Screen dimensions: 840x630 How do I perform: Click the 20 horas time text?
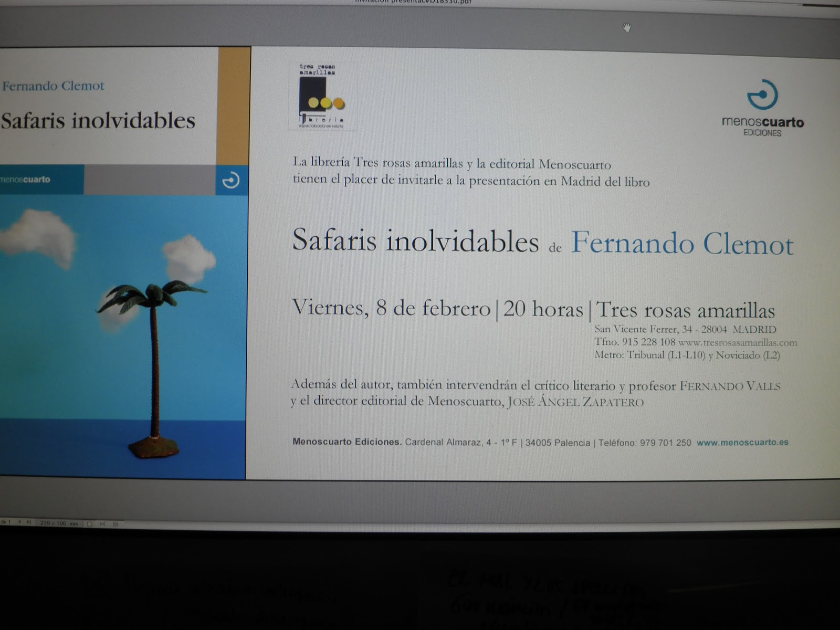[543, 309]
